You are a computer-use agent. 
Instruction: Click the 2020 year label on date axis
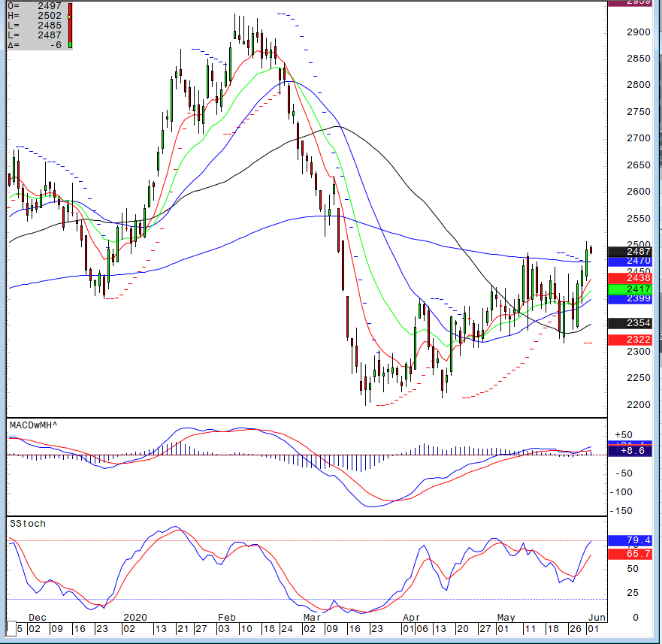point(135,618)
